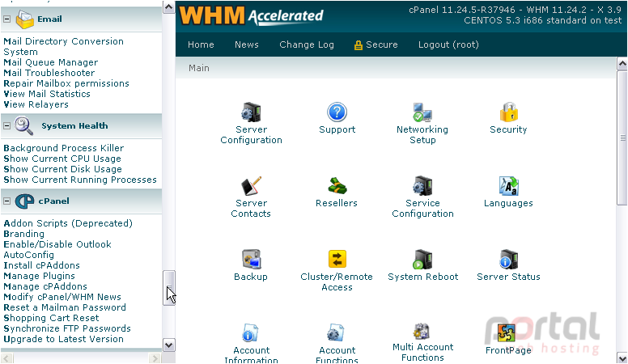Open Mail Queue Manager
The height and width of the screenshot is (364, 628).
tap(50, 62)
